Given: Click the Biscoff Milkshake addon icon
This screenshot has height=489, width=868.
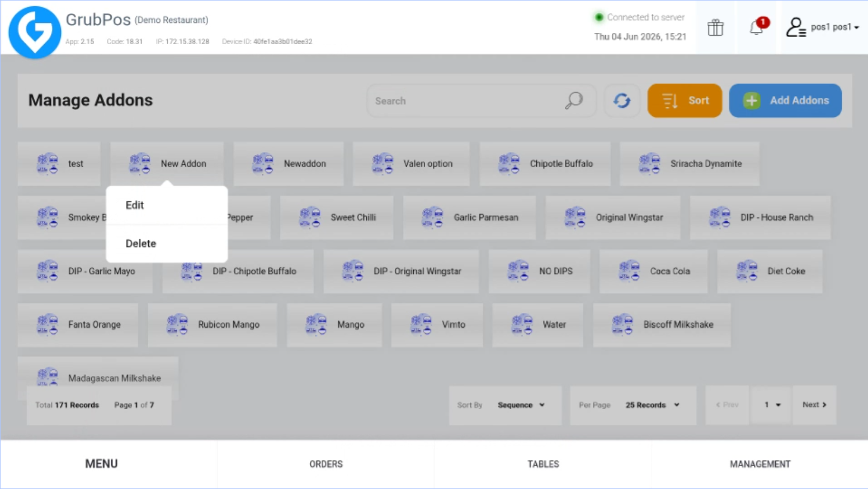Looking at the screenshot, I should tap(622, 325).
